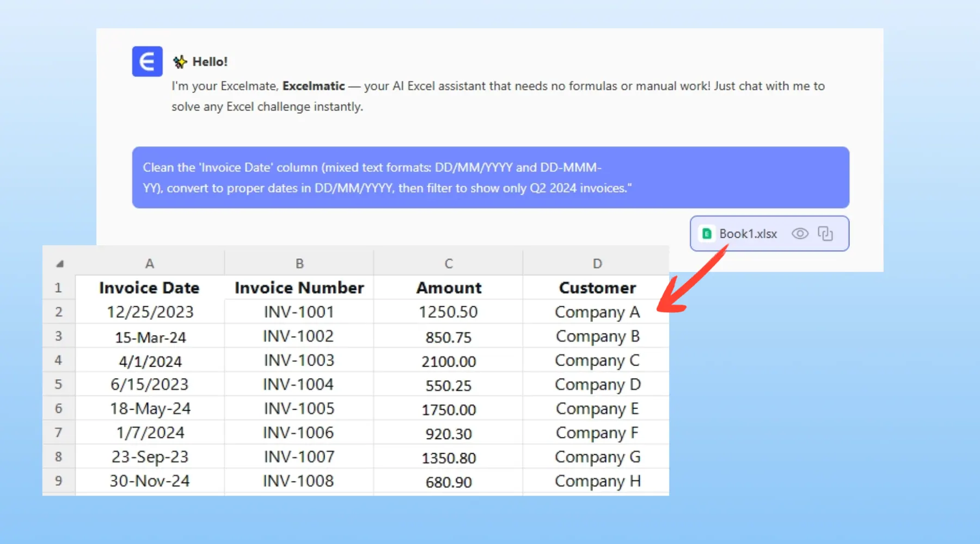Click the Company G cell
This screenshot has width=980, height=544.
coord(597,458)
